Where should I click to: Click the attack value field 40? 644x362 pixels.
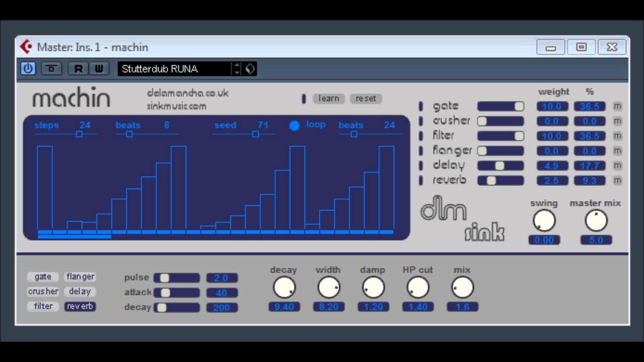tap(221, 293)
